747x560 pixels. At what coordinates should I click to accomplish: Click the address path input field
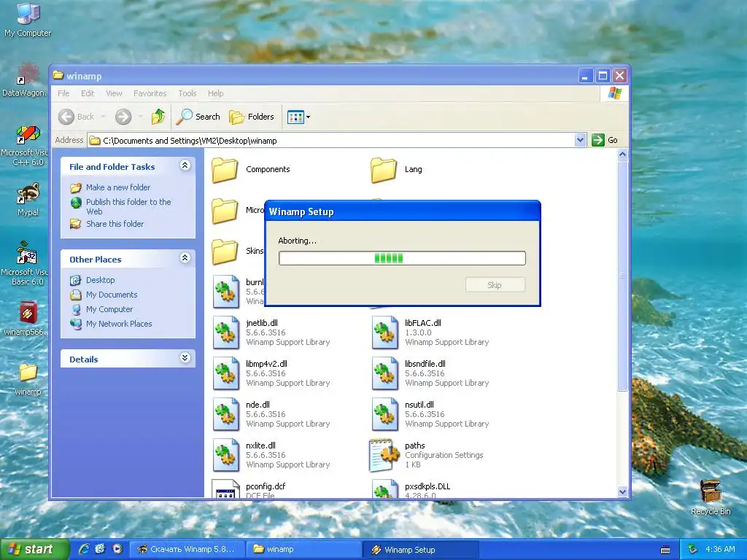pyautogui.click(x=331, y=141)
